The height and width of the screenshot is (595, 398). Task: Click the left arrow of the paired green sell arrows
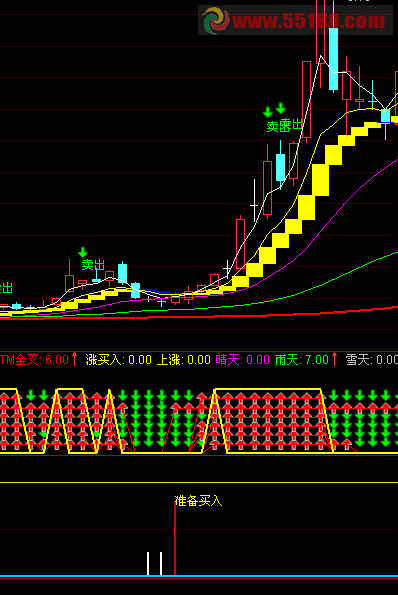pyautogui.click(x=267, y=112)
